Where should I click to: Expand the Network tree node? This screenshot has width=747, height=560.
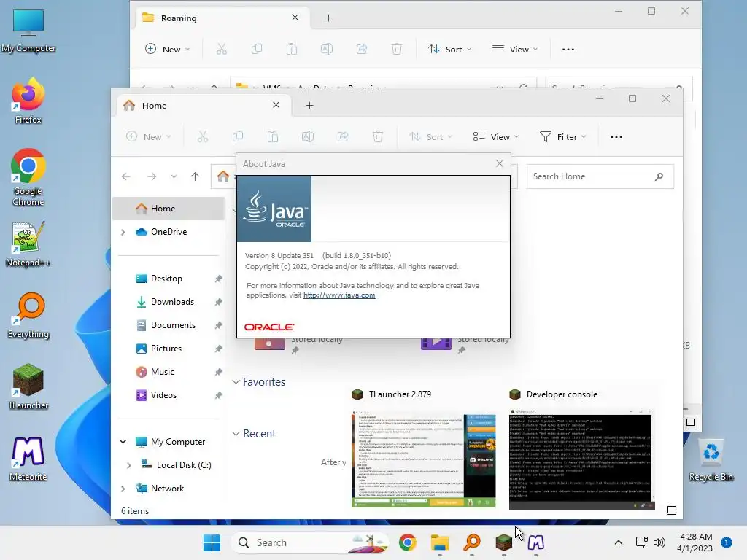[123, 489]
